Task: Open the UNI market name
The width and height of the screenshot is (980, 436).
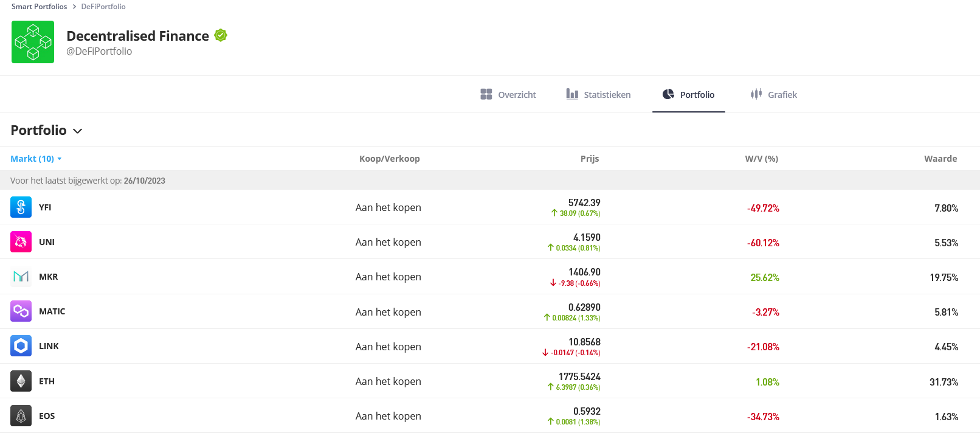Action: click(x=47, y=242)
